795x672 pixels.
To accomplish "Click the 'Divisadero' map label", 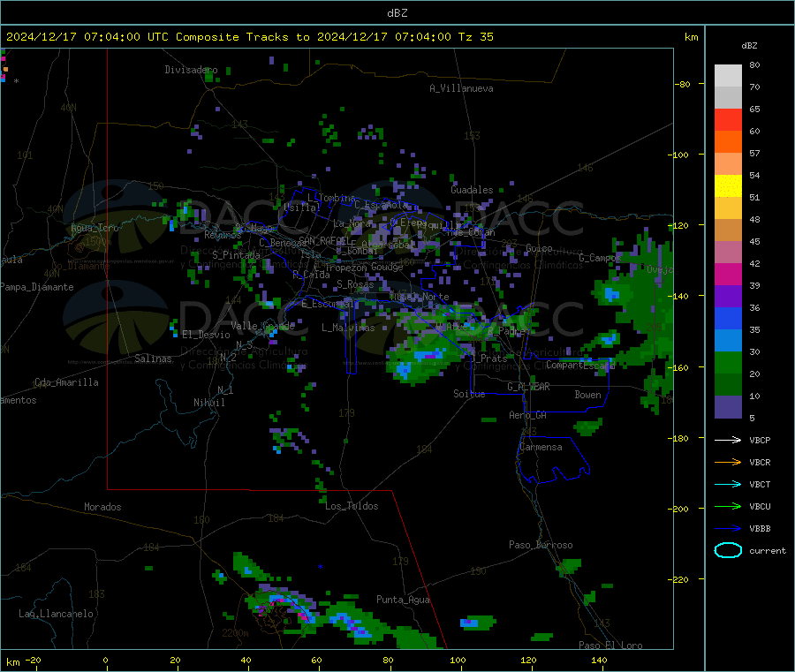I will pyautogui.click(x=191, y=70).
